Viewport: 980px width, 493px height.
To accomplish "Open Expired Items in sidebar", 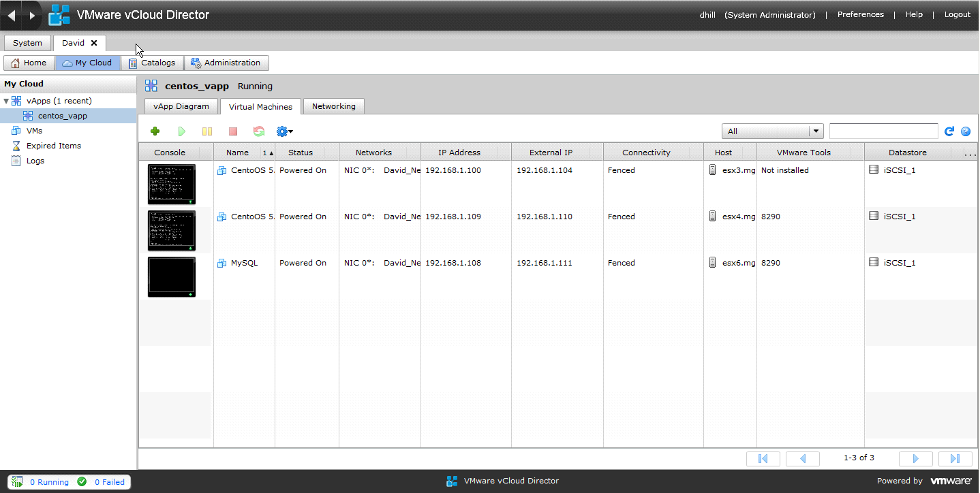I will click(x=54, y=146).
